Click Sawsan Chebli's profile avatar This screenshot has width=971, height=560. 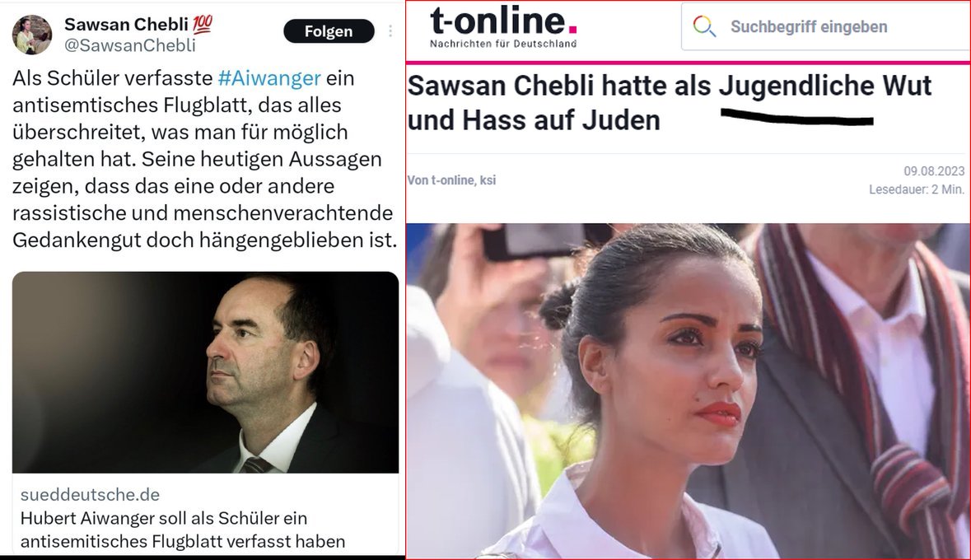pyautogui.click(x=32, y=35)
